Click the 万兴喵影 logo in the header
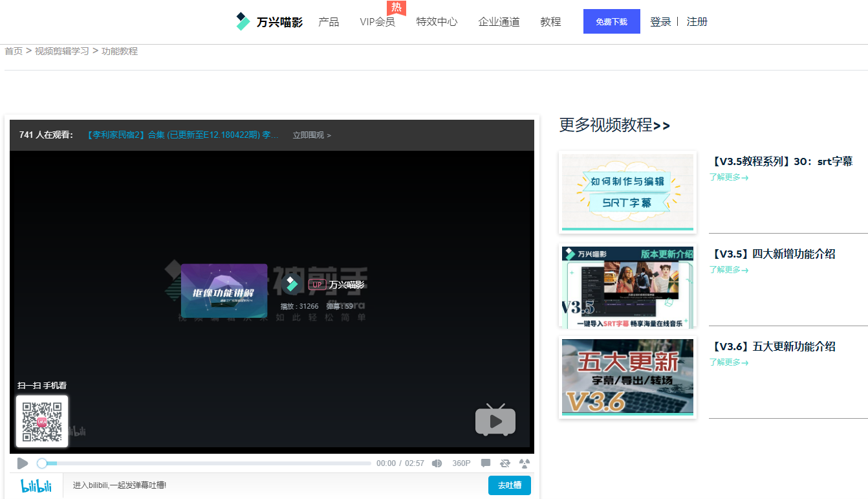868x499 pixels. click(269, 21)
